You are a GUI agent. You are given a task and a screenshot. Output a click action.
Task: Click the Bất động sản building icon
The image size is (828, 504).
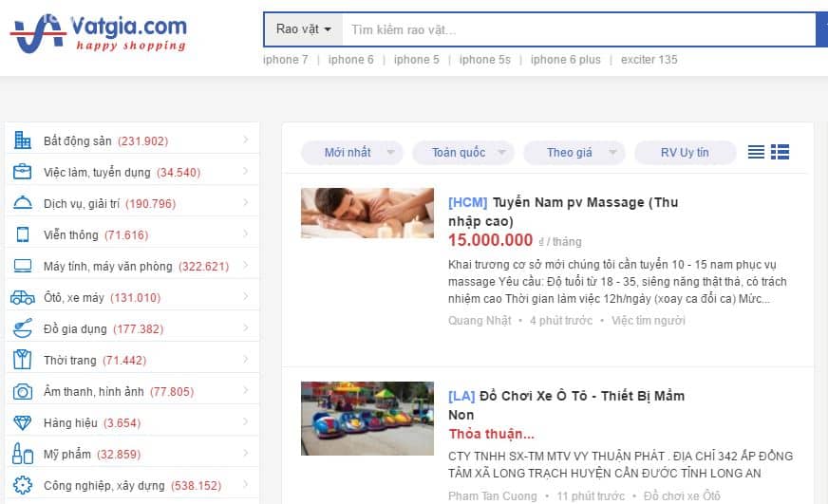coord(22,140)
